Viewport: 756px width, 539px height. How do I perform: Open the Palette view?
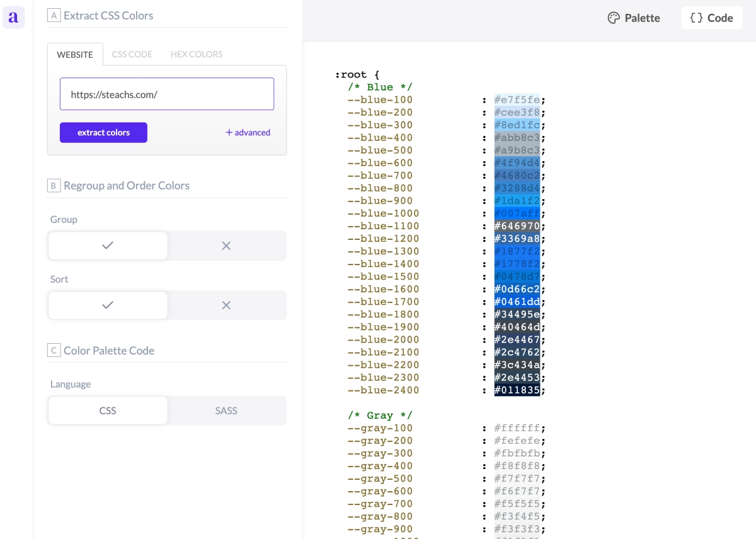[x=634, y=18]
